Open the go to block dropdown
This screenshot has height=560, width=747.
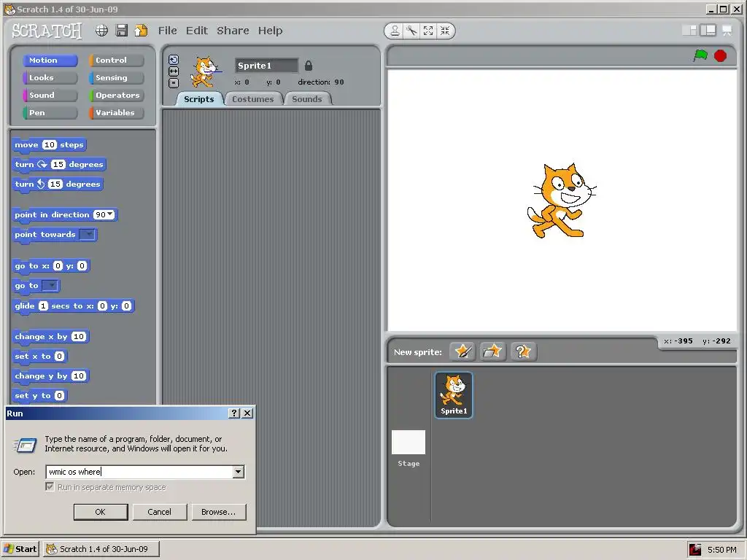[x=50, y=286]
